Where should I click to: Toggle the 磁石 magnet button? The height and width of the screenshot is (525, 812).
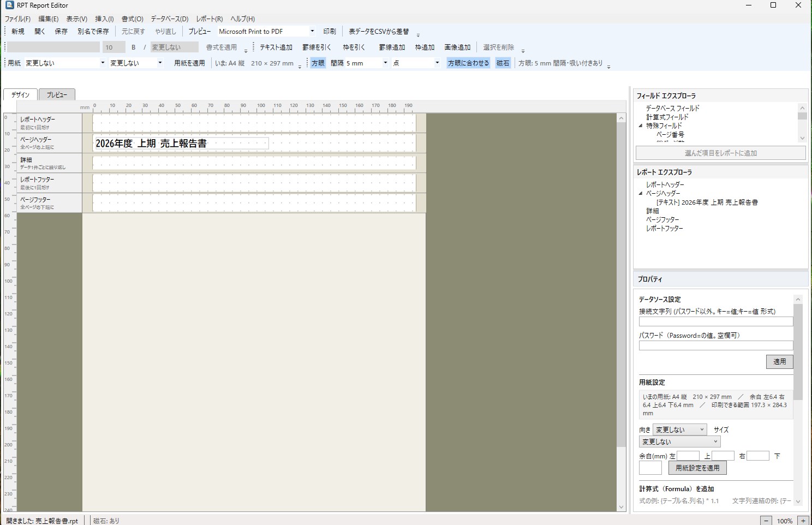coord(503,63)
